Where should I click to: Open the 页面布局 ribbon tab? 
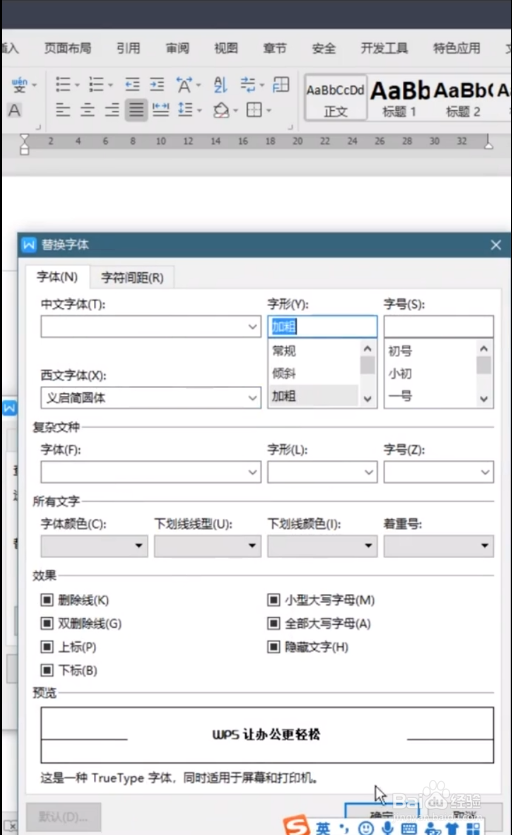pos(67,48)
